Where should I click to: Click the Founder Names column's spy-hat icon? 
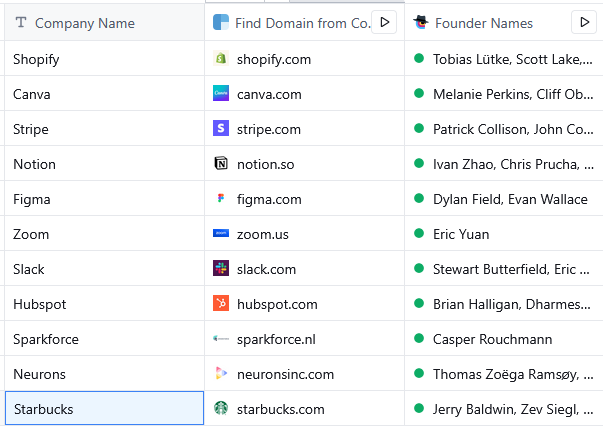pos(421,22)
